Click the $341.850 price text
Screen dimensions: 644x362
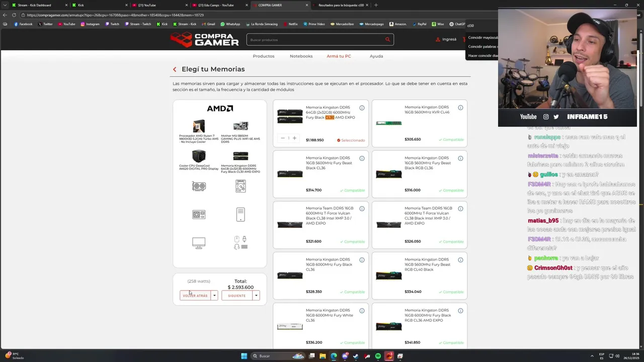413,342
